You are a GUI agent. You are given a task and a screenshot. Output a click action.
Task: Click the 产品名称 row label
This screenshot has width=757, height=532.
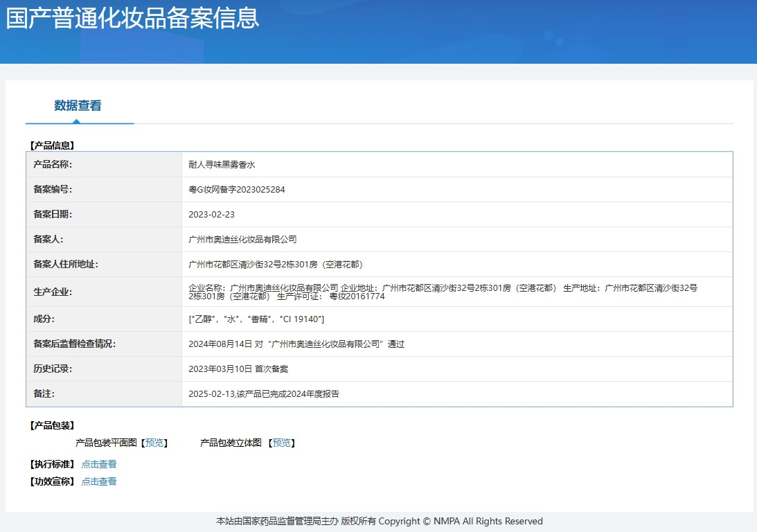tap(53, 165)
